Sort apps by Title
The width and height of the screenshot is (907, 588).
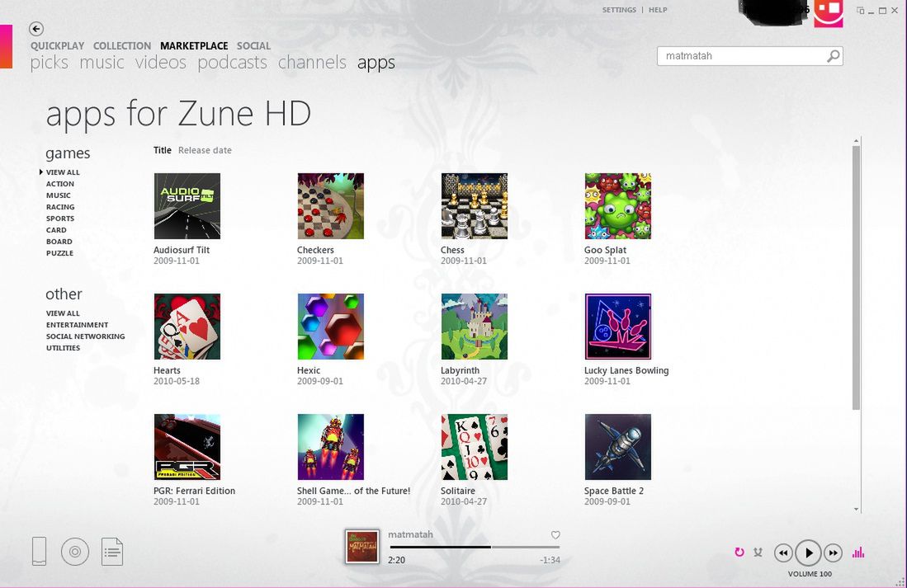163,150
